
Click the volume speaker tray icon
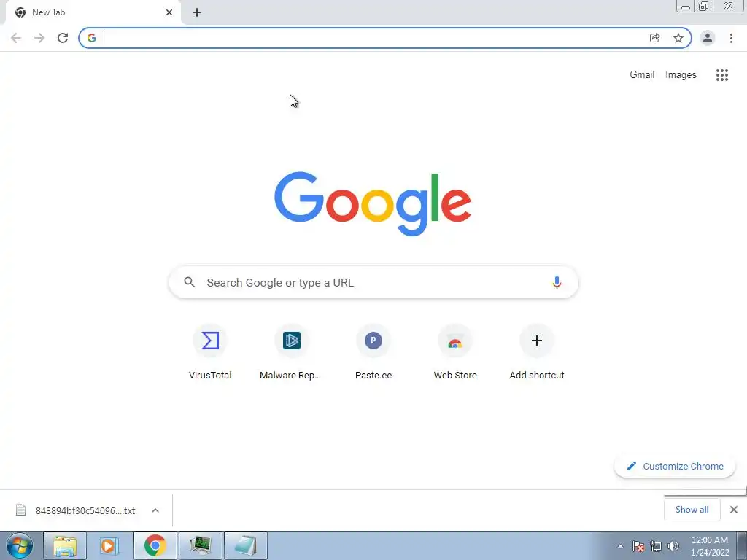(x=673, y=546)
